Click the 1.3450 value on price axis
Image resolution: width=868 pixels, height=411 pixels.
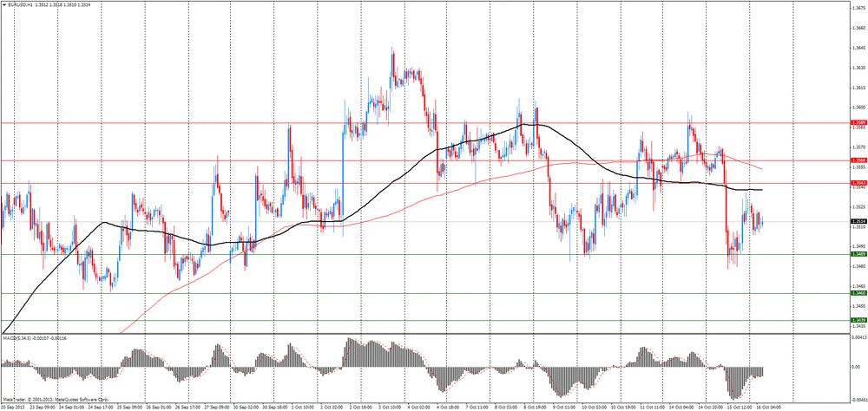point(858,306)
